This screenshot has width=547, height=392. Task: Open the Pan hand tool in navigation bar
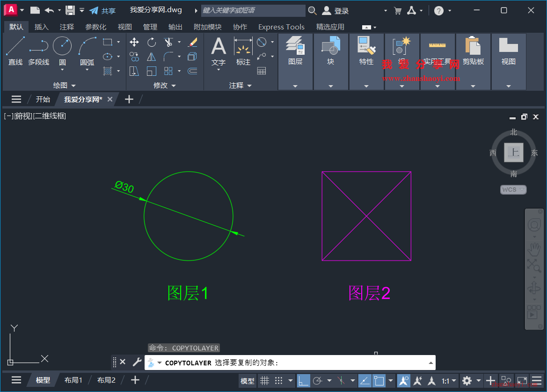[x=534, y=249]
